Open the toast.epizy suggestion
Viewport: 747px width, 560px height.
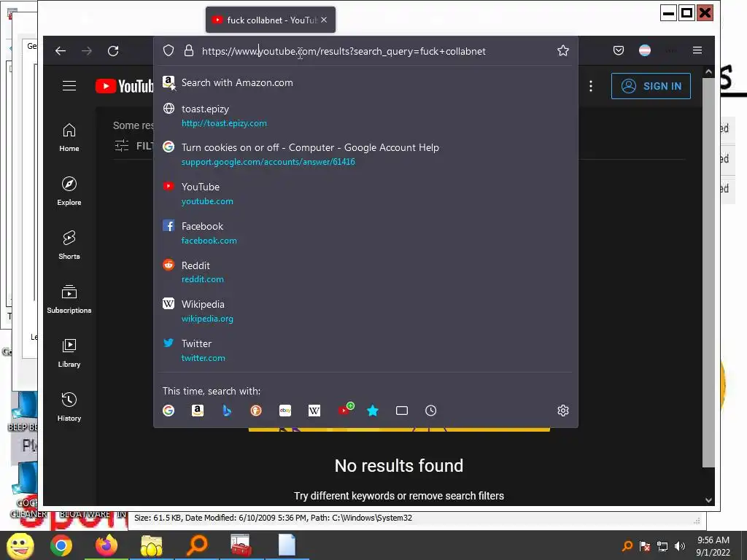pos(365,116)
